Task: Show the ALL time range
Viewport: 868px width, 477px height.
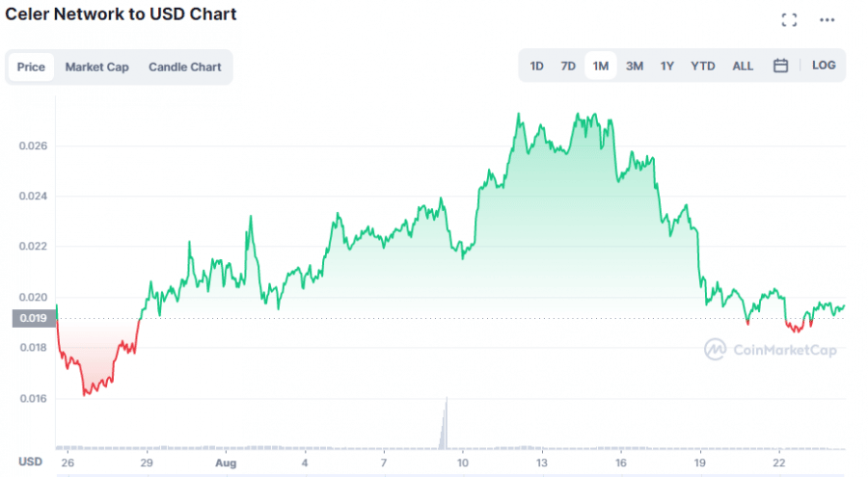Action: [x=743, y=66]
